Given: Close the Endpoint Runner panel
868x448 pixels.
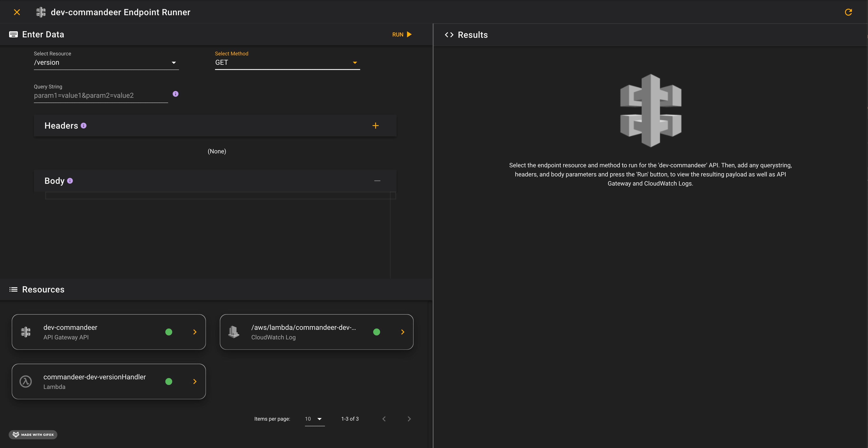Looking at the screenshot, I should point(17,12).
